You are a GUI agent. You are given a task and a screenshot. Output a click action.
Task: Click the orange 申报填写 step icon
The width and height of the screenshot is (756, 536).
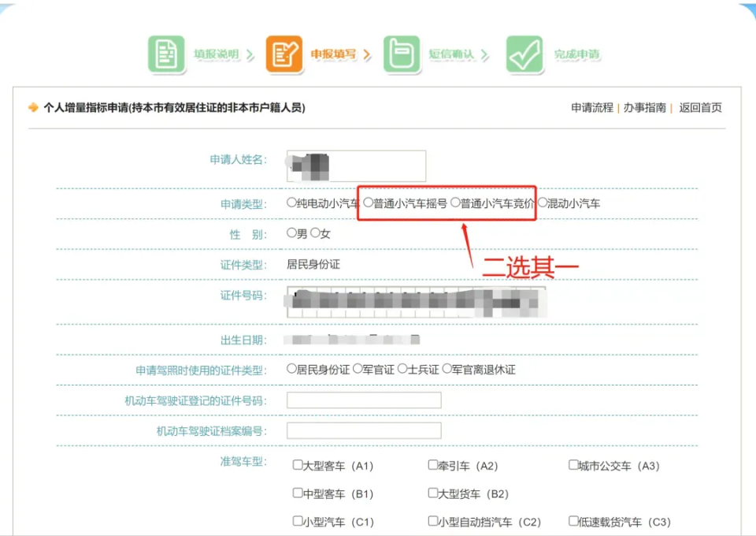coord(283,54)
